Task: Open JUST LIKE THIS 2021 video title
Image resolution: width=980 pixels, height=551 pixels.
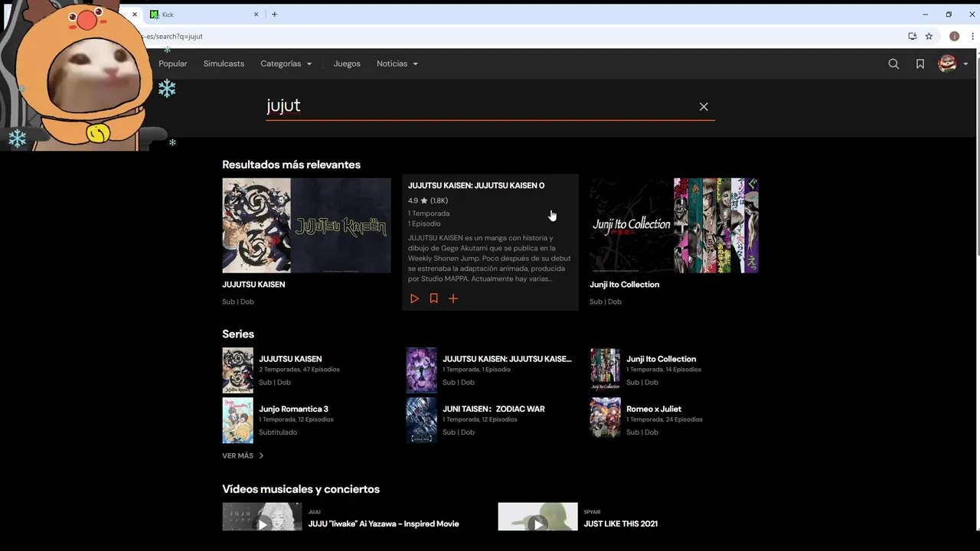Action: coord(620,524)
